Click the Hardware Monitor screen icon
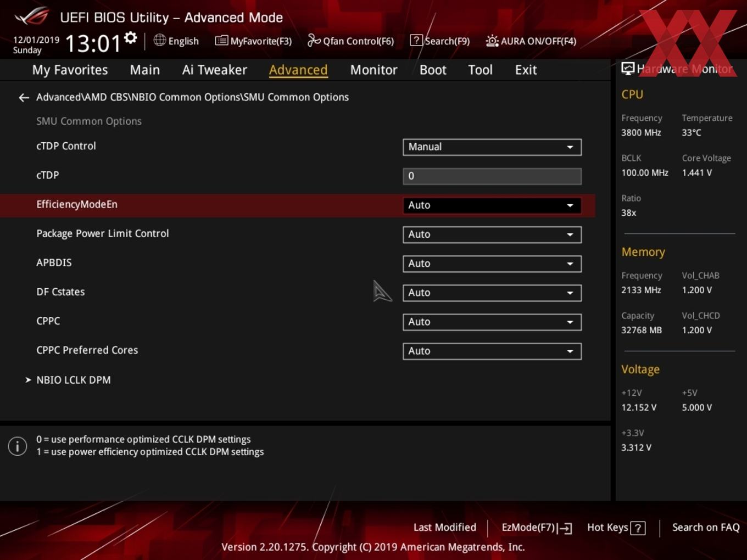Screen dimensions: 747x560 pos(628,69)
